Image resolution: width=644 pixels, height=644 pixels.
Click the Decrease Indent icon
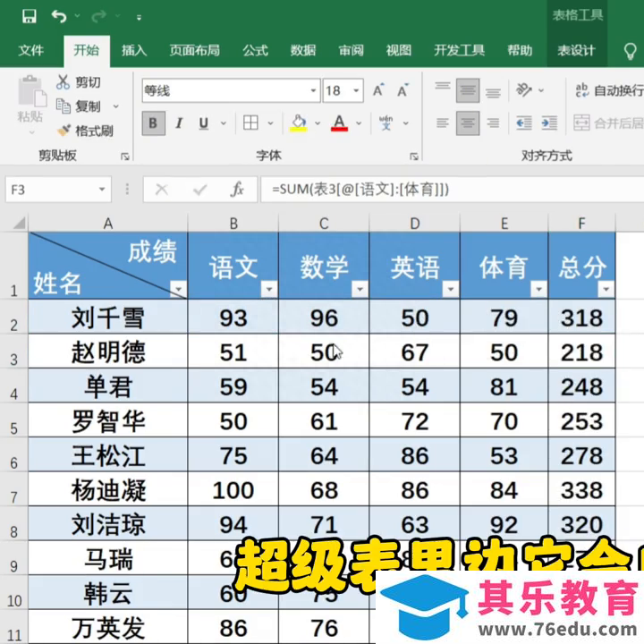pos(524,123)
